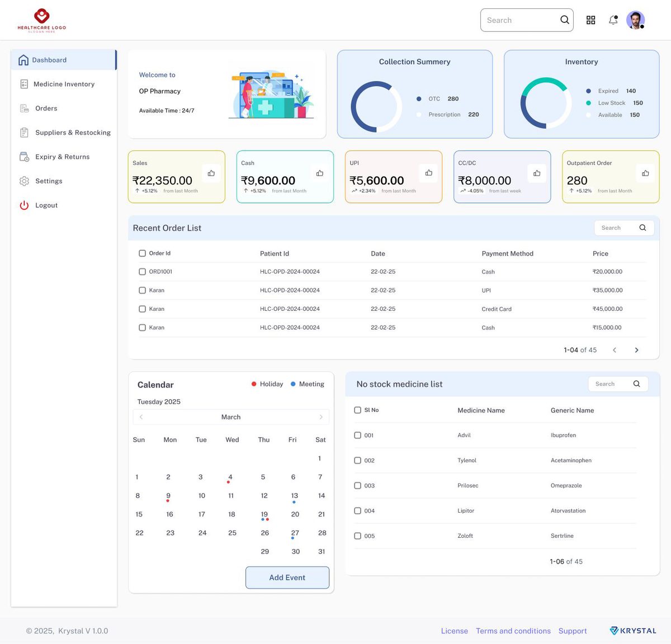Go to next month after March
The width and height of the screenshot is (671, 644).
pos(321,417)
